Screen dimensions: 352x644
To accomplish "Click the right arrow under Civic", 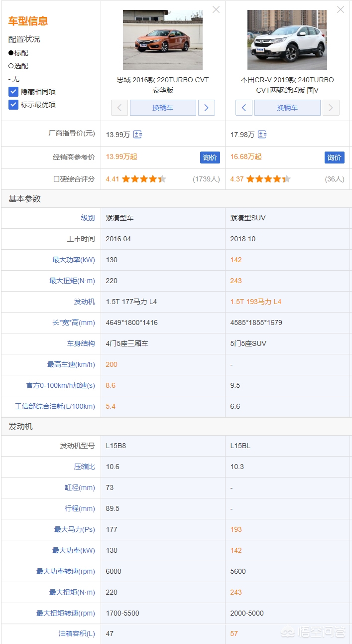I will point(207,108).
